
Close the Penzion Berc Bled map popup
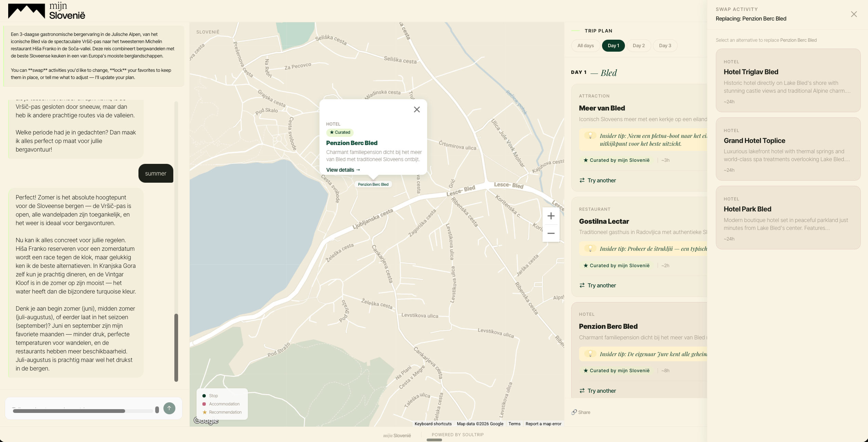(x=417, y=109)
